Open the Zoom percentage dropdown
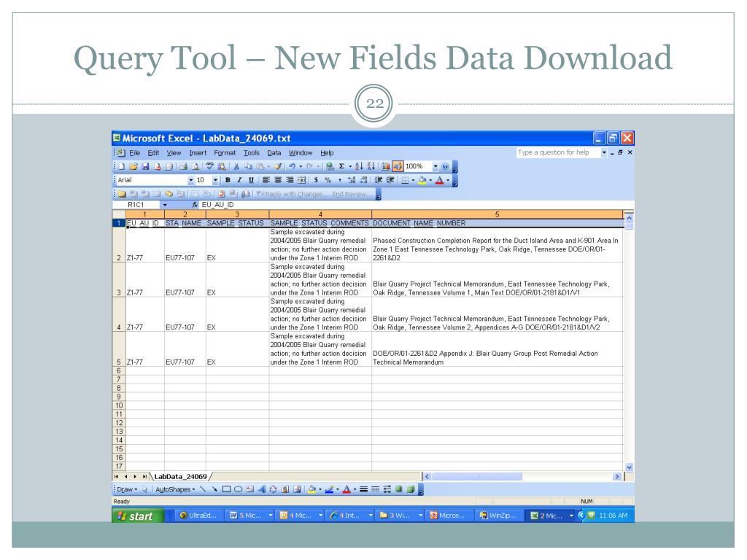 click(436, 166)
